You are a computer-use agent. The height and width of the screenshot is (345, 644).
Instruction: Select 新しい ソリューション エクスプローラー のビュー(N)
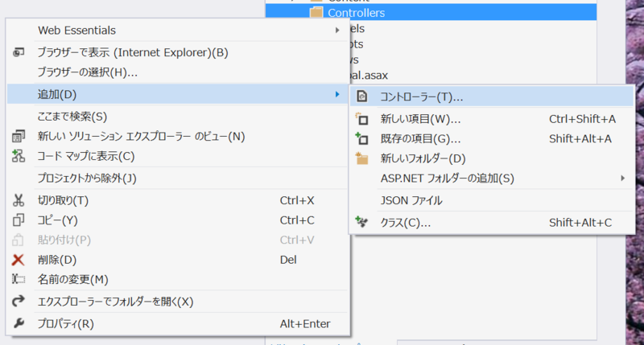[x=177, y=136]
